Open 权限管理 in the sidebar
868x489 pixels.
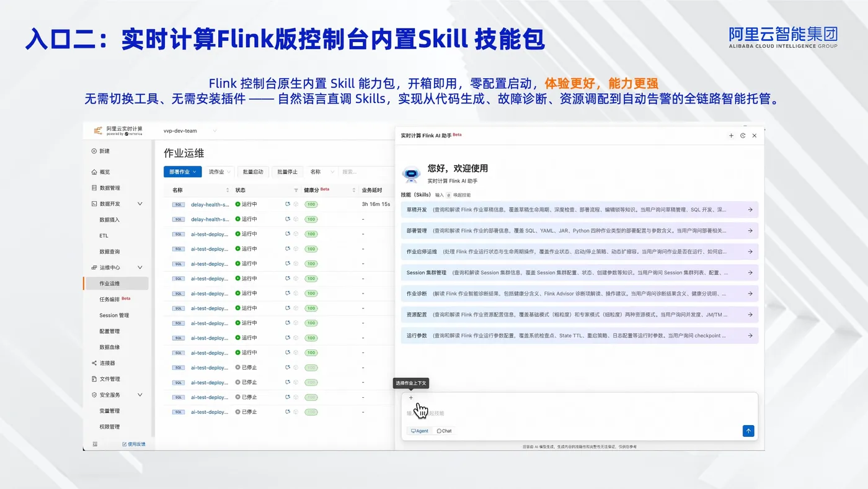pos(110,427)
